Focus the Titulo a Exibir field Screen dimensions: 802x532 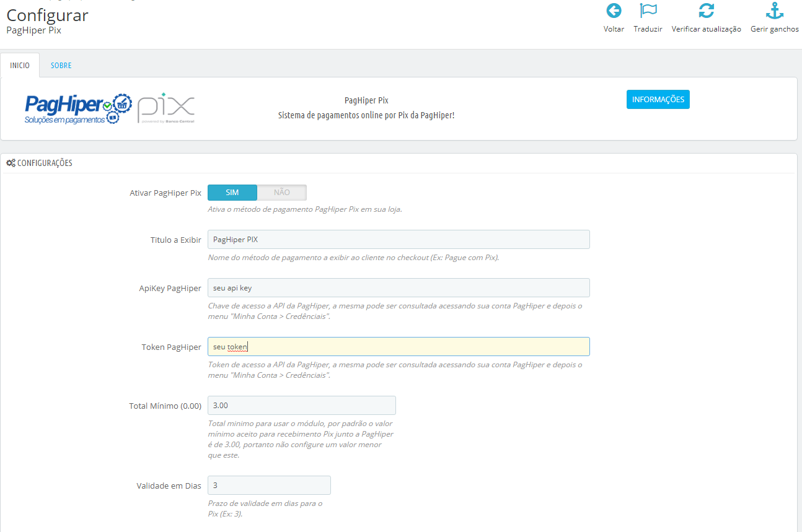click(x=399, y=240)
